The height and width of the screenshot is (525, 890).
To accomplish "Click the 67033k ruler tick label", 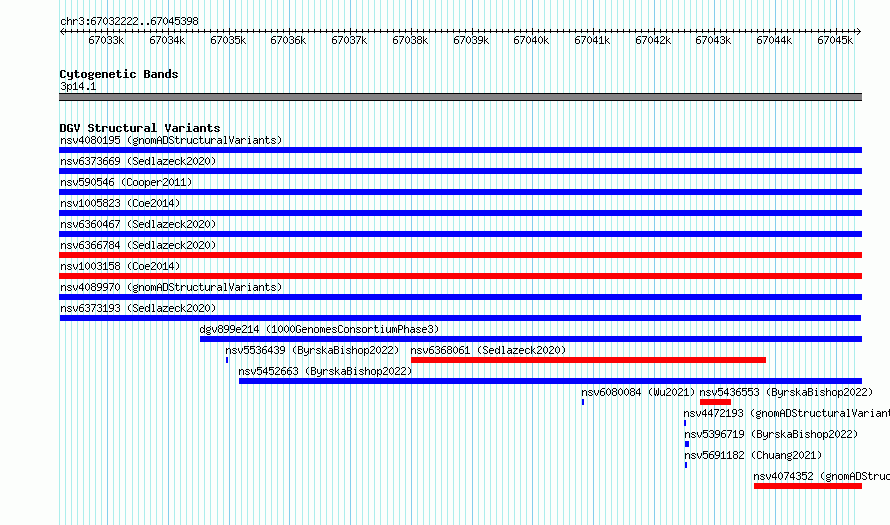I will click(x=106, y=40).
